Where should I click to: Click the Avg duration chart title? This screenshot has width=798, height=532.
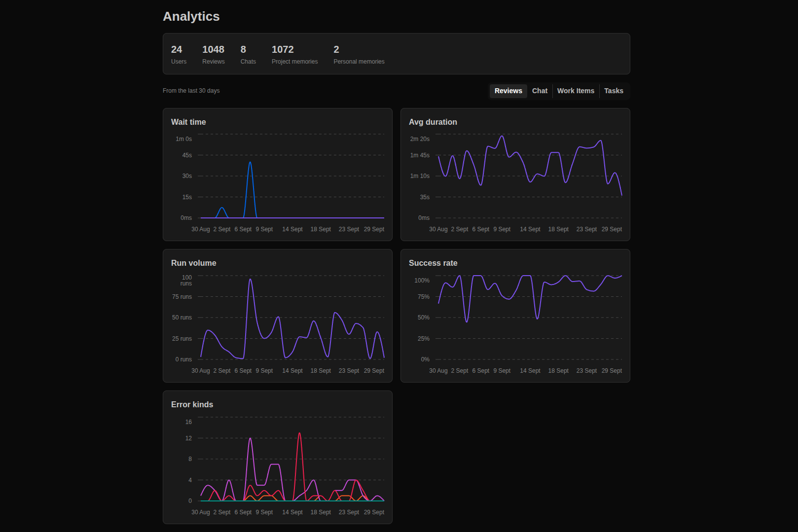click(x=433, y=122)
